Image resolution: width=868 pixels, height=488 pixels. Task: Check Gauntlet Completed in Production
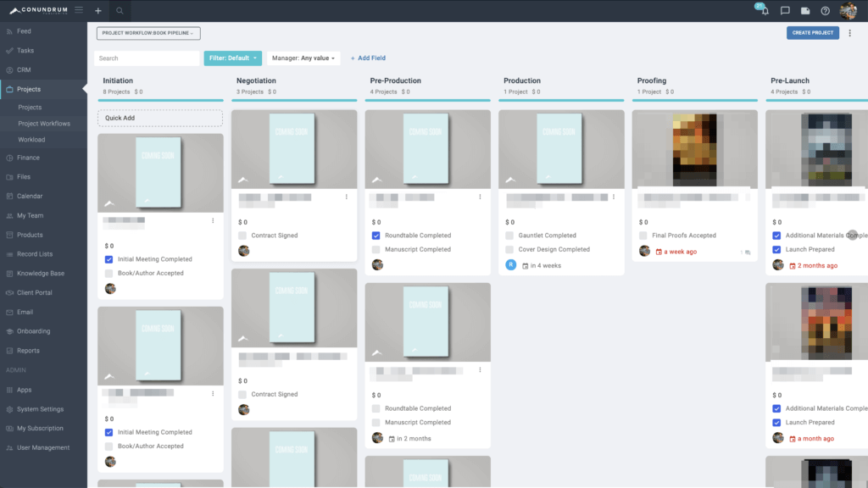509,236
